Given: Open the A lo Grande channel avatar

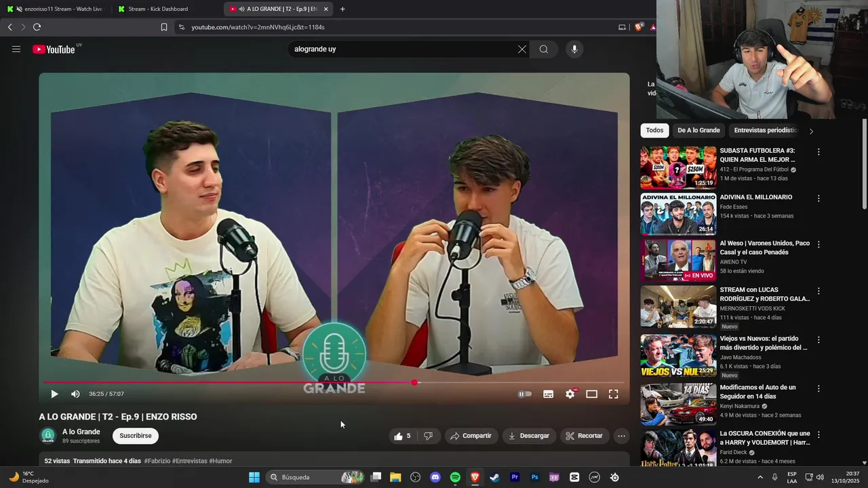Looking at the screenshot, I should (x=47, y=436).
